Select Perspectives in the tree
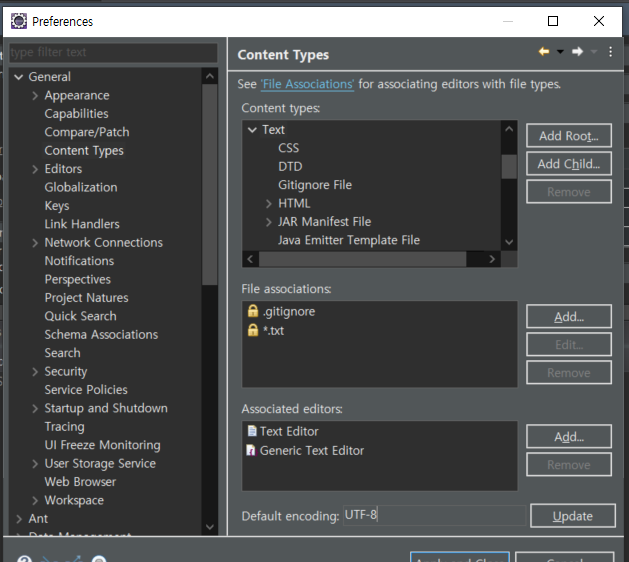This screenshot has height=562, width=629. pos(77,279)
